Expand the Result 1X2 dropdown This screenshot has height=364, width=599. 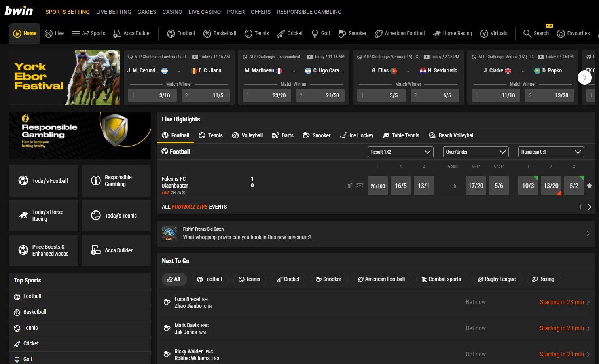coord(400,152)
